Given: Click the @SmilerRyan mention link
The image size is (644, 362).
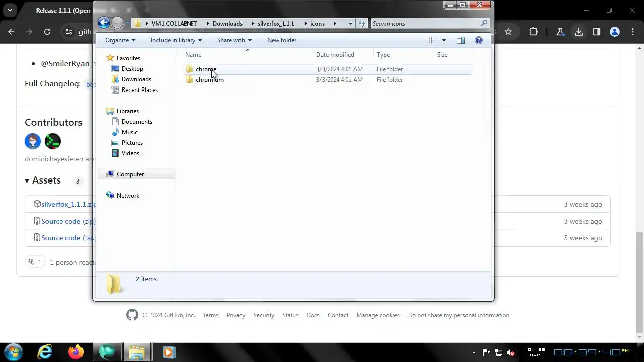Looking at the screenshot, I should [x=65, y=64].
